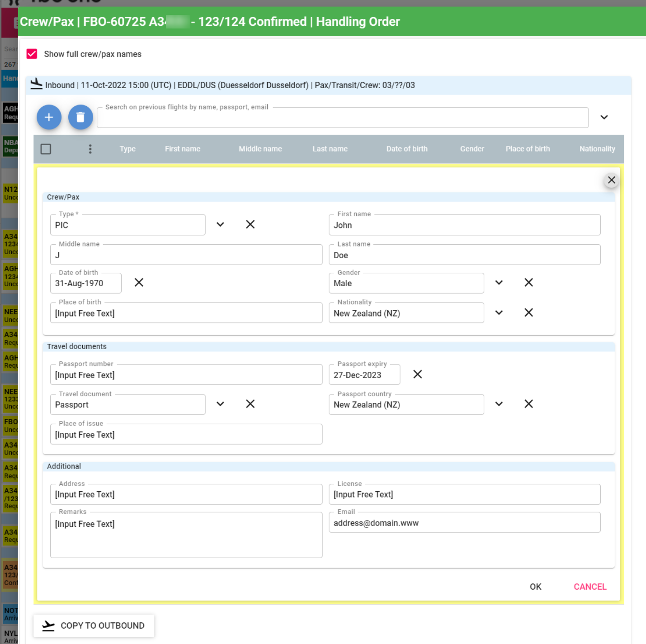Open the Gender dropdown list
Viewport: 646px width, 644px height.
pyautogui.click(x=499, y=283)
